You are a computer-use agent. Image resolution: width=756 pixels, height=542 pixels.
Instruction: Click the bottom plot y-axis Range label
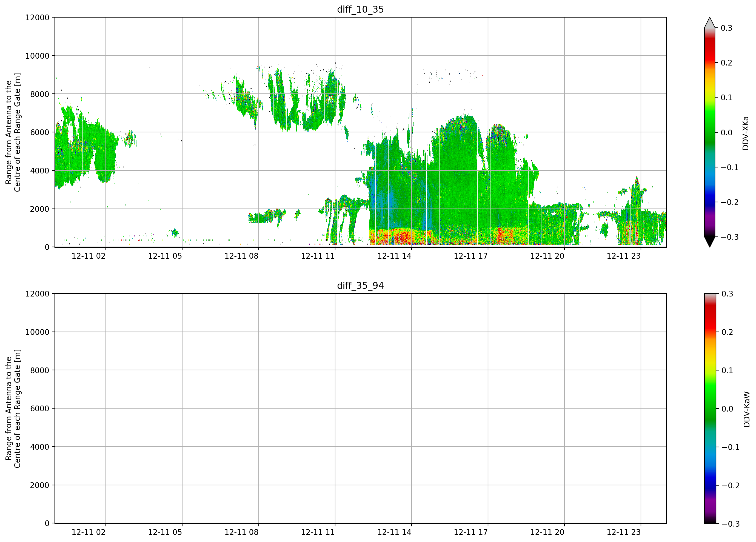(13, 409)
